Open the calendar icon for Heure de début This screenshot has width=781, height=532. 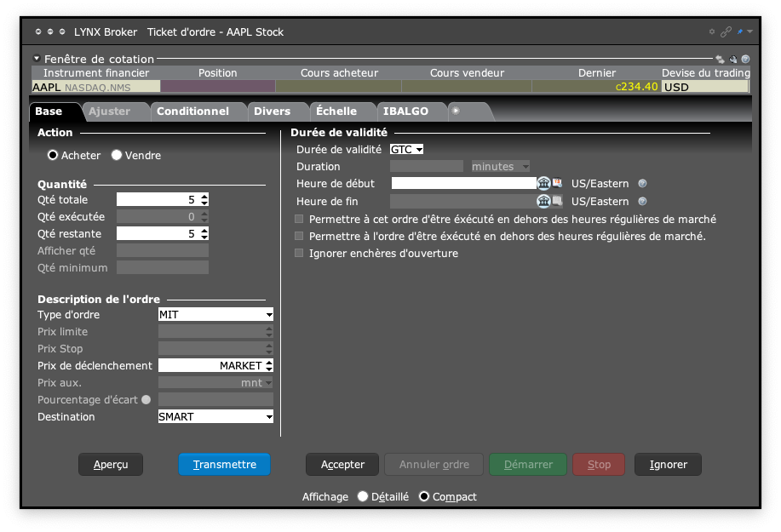click(557, 183)
